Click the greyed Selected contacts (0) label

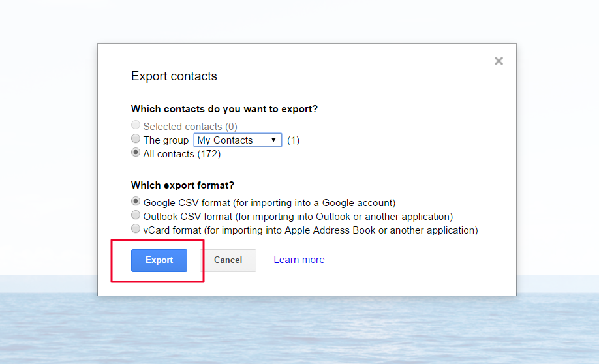tap(191, 127)
